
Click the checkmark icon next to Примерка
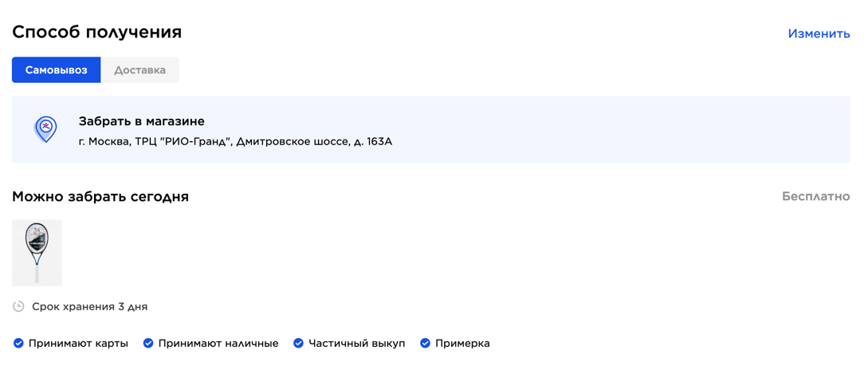tap(425, 344)
